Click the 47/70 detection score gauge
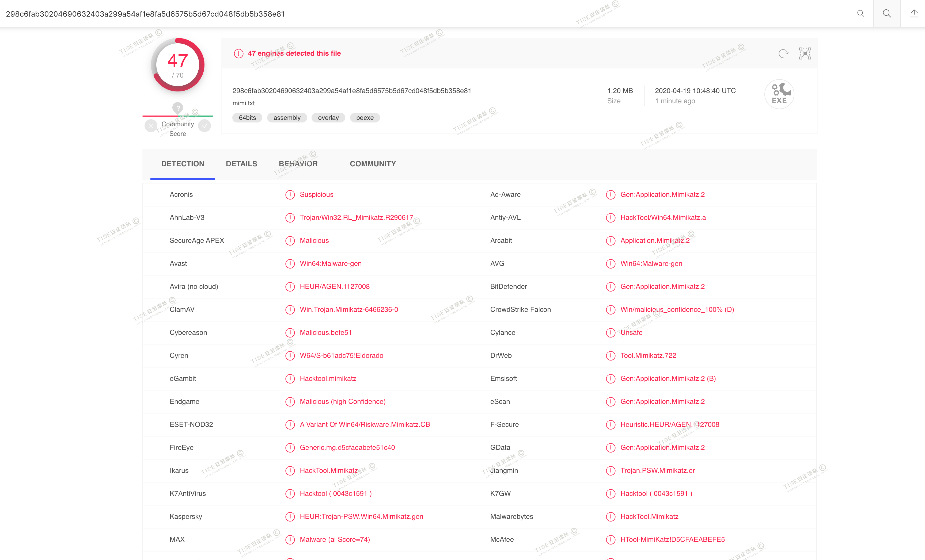This screenshot has width=925, height=560. 177,65
